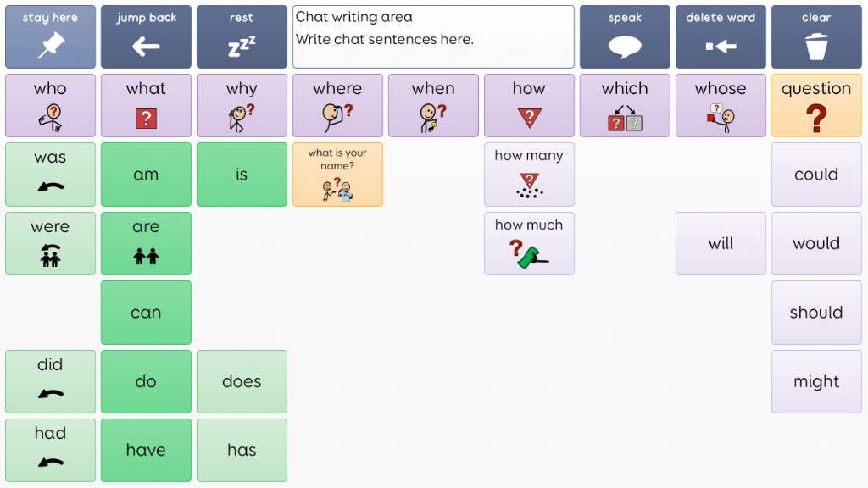868x488 pixels.
Task: Pin the page with stay here
Action: coord(50,36)
